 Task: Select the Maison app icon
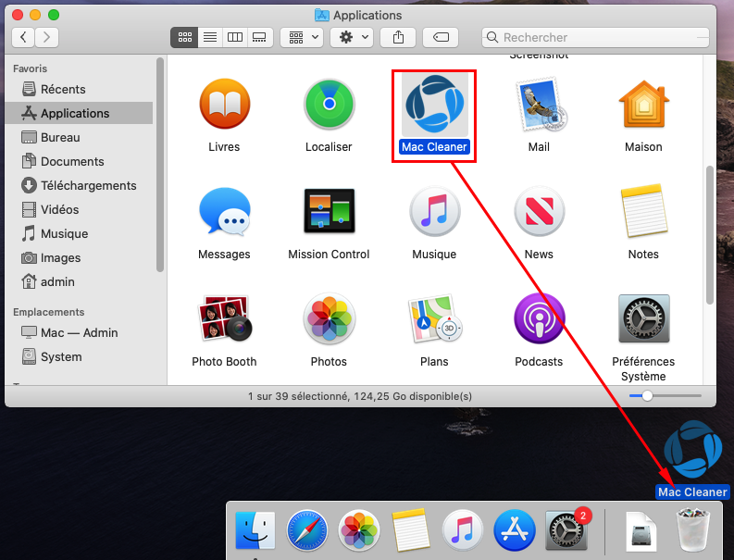643,104
